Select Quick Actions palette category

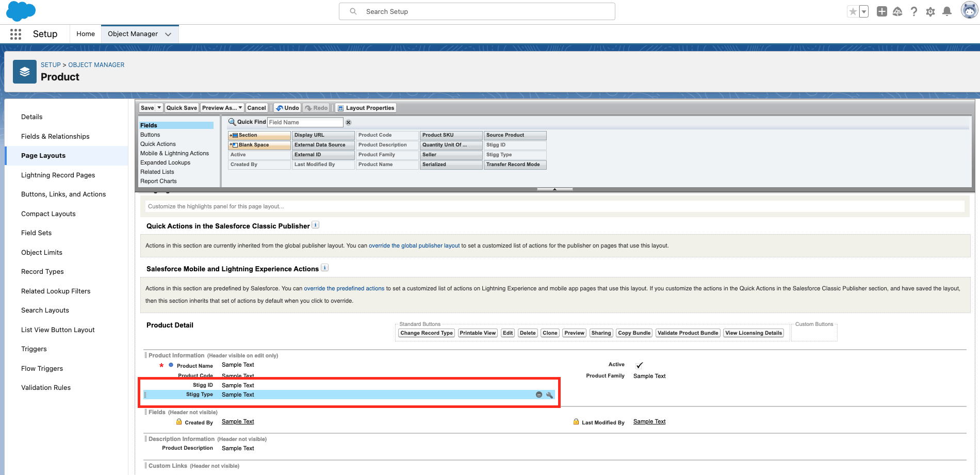pyautogui.click(x=158, y=144)
